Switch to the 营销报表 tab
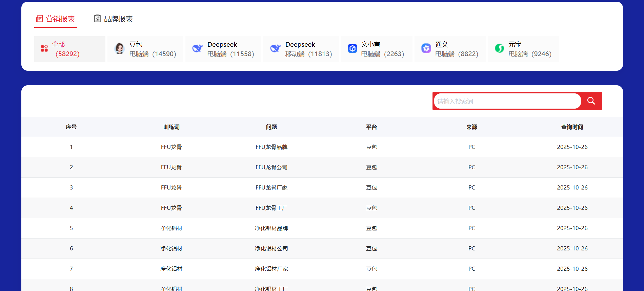 (56, 19)
